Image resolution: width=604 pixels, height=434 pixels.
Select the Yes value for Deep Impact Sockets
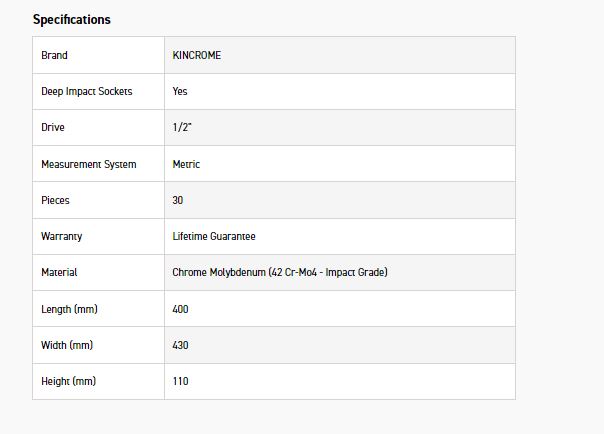[180, 91]
